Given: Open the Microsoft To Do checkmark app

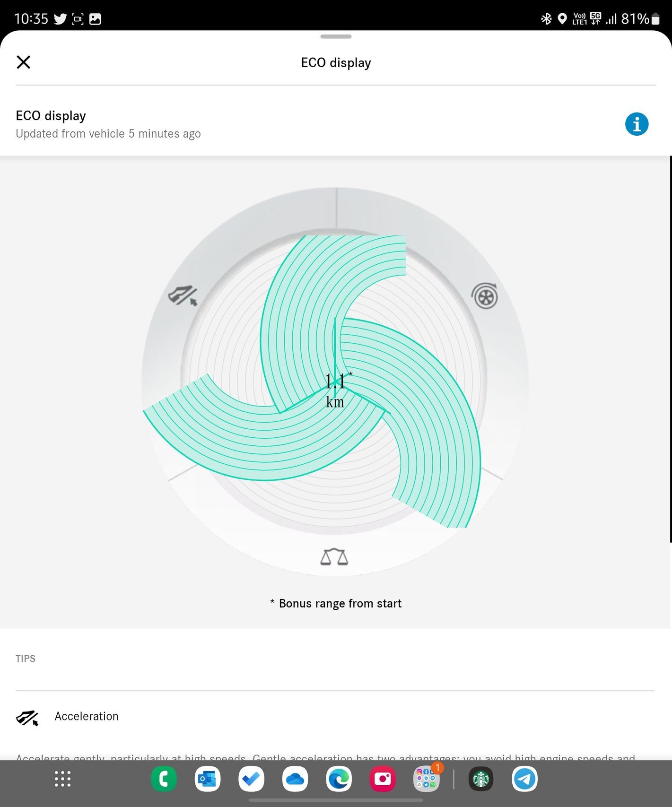Looking at the screenshot, I should 251,779.
